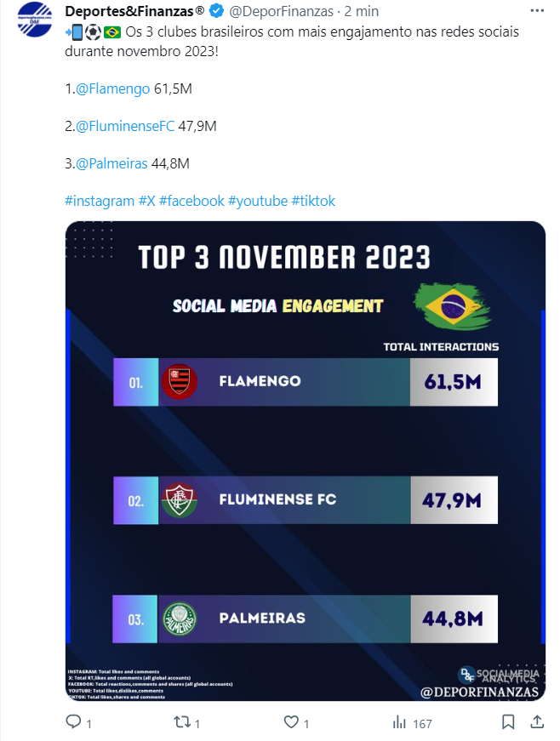The width and height of the screenshot is (560, 741).
Task: Open the #facebook hashtag
Action: [191, 201]
